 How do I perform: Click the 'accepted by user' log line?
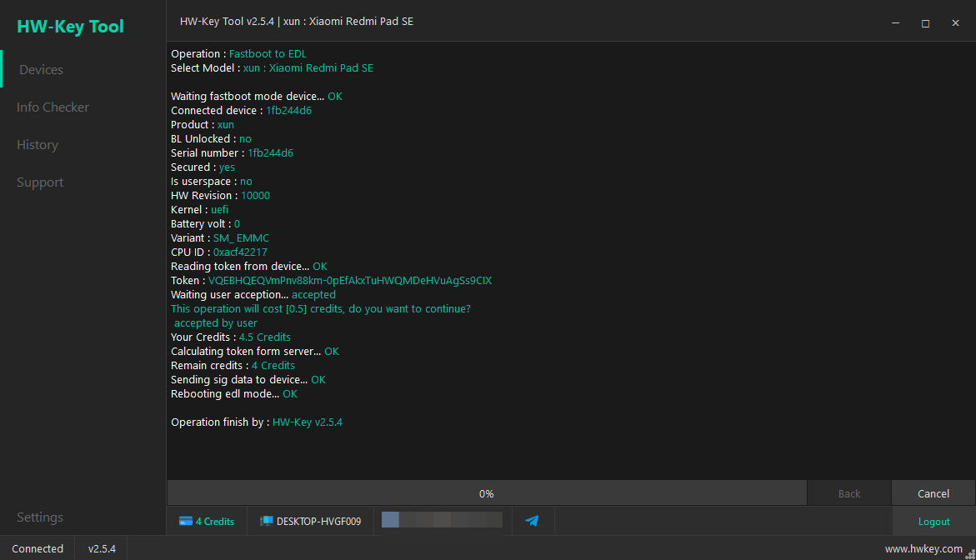point(215,323)
